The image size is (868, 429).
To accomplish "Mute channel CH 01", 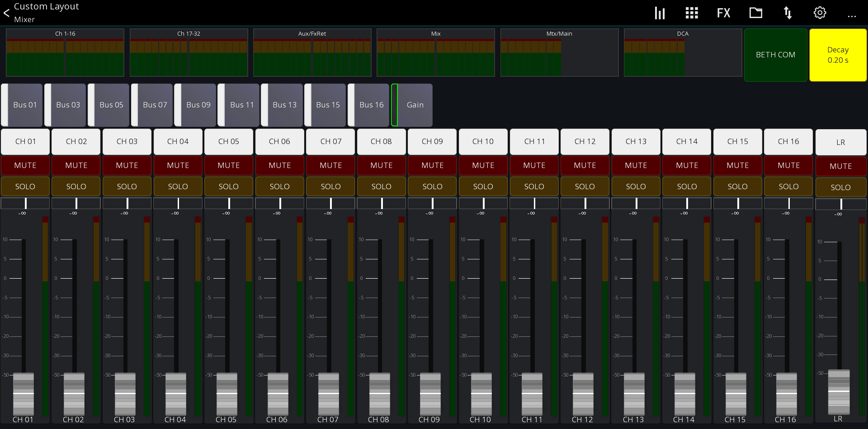I will pyautogui.click(x=25, y=165).
